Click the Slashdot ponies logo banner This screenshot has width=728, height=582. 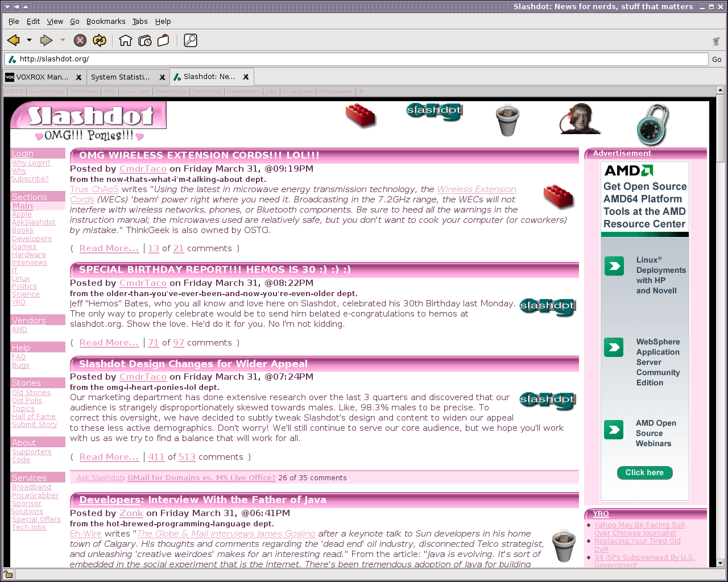(88, 122)
